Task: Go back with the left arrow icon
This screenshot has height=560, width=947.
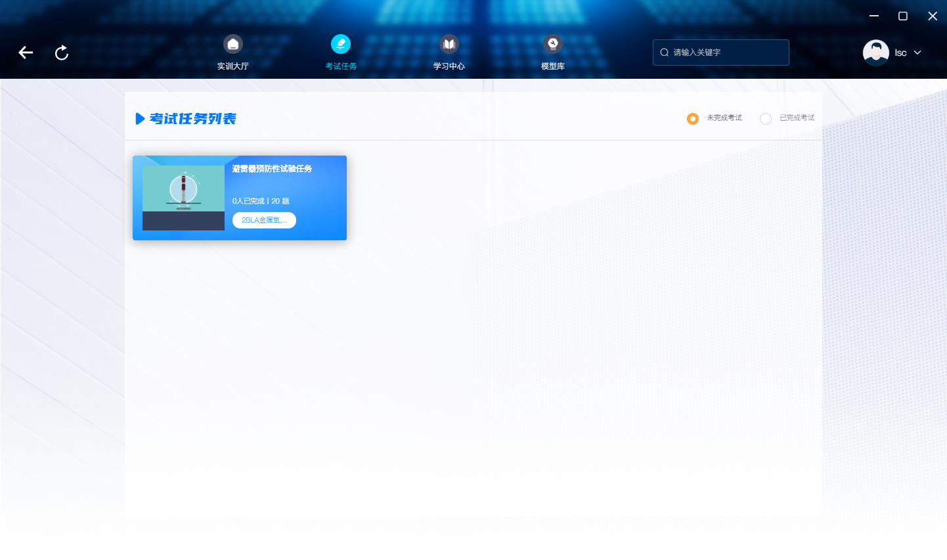Action: (26, 53)
